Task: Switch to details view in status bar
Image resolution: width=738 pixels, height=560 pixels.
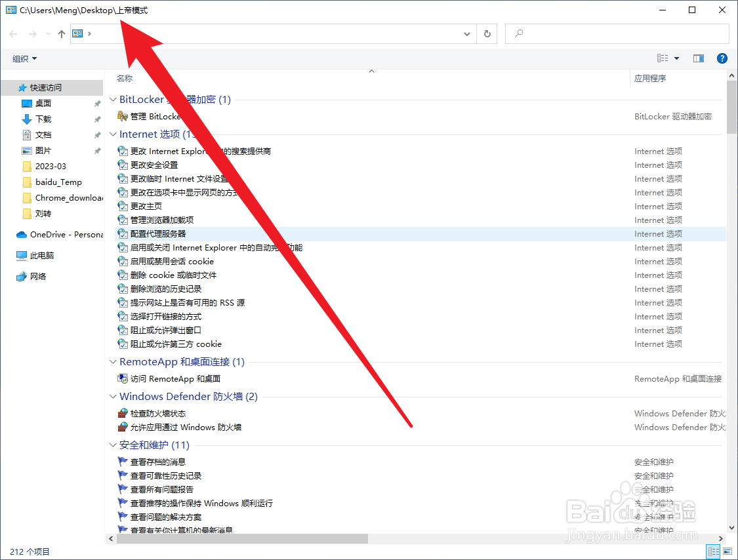Action: pos(714,551)
